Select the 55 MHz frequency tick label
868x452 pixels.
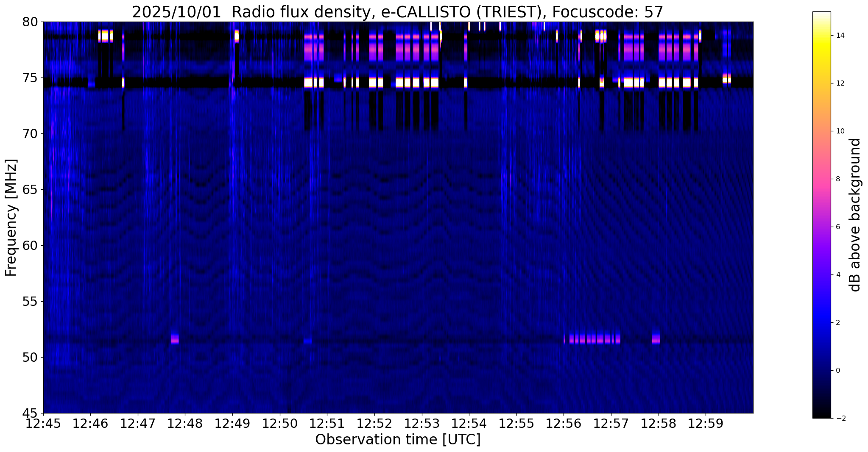(30, 302)
